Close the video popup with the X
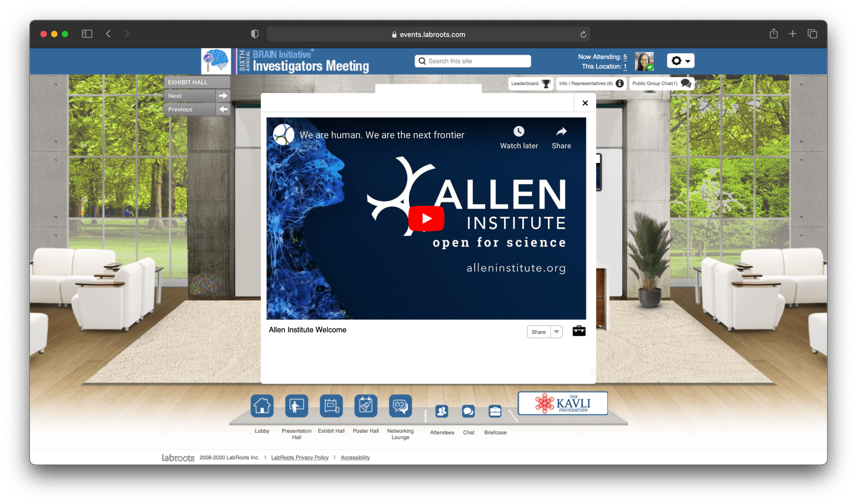Screen dimensions: 857x504 click(x=585, y=103)
